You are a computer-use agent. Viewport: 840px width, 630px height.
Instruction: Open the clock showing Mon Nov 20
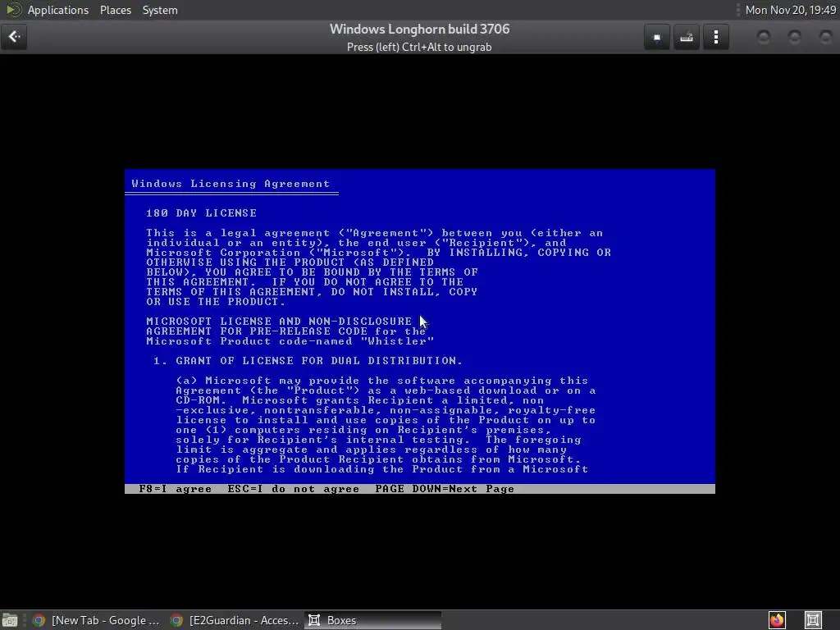[790, 10]
